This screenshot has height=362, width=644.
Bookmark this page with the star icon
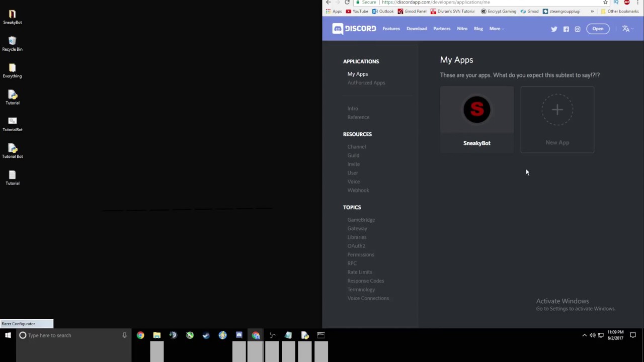(605, 3)
